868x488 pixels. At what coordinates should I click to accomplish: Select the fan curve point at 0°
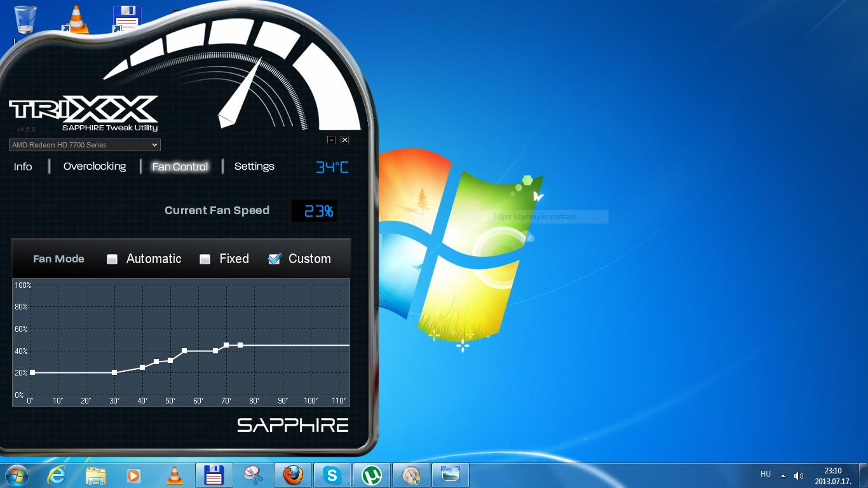(x=32, y=372)
